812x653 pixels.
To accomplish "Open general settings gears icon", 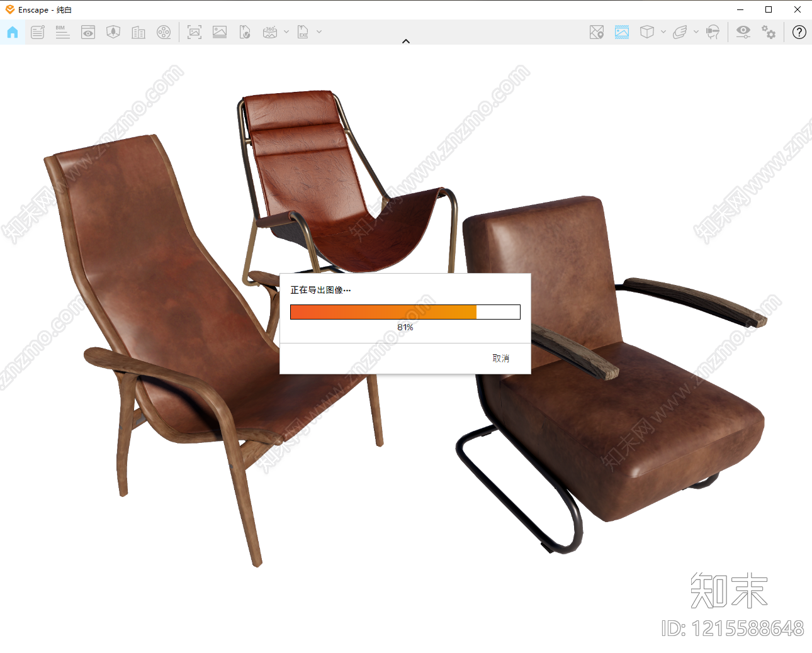I will [769, 32].
